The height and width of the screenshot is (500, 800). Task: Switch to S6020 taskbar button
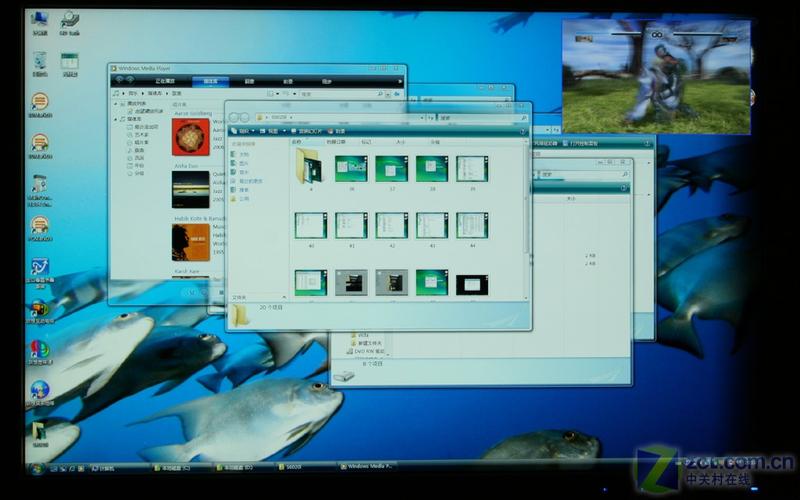305,467
